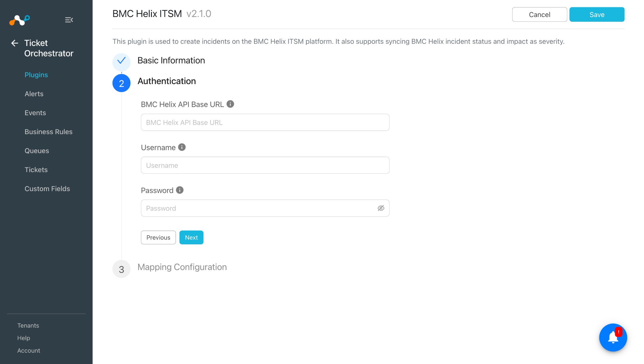644x364 pixels.
Task: Go back using the arrow icon
Action: [x=15, y=43]
